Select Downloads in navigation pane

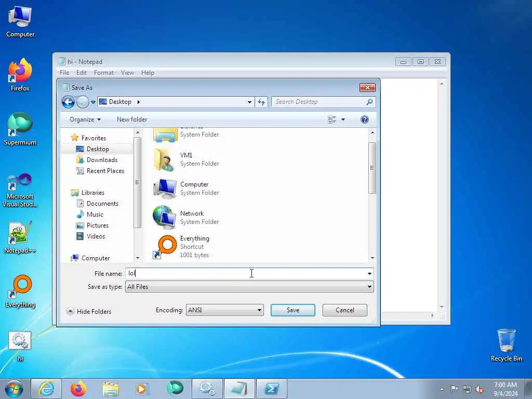97,160
